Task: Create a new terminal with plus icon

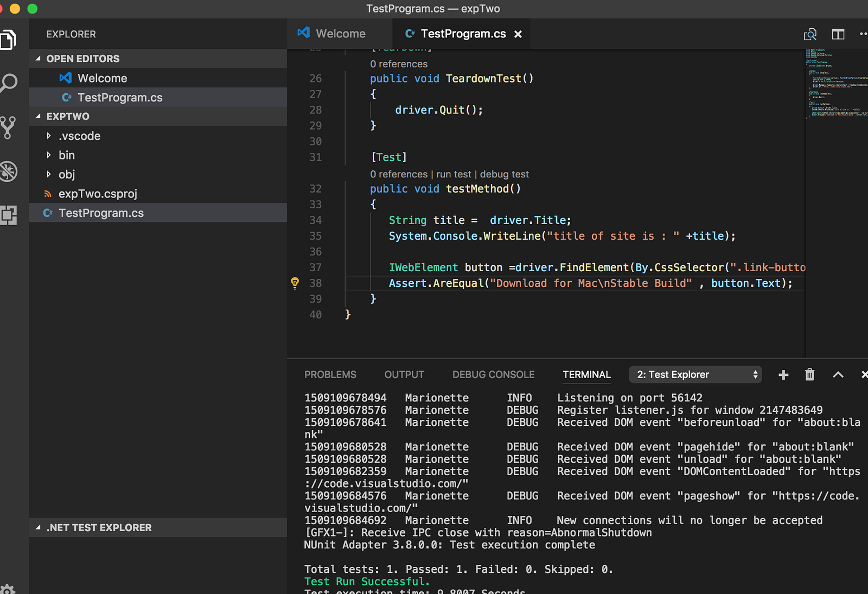Action: (x=783, y=375)
